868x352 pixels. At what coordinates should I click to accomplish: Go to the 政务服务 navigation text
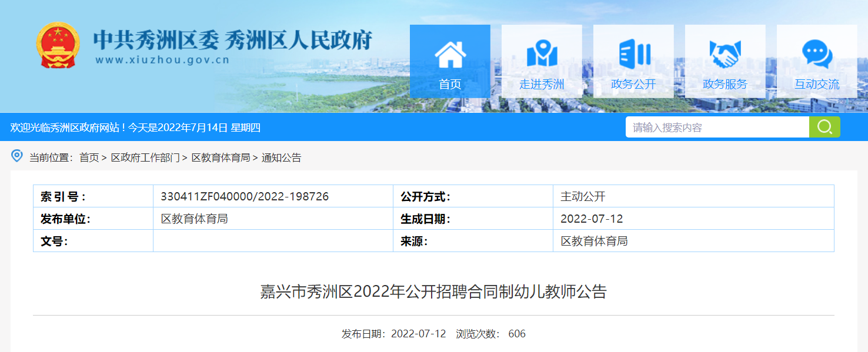(725, 84)
